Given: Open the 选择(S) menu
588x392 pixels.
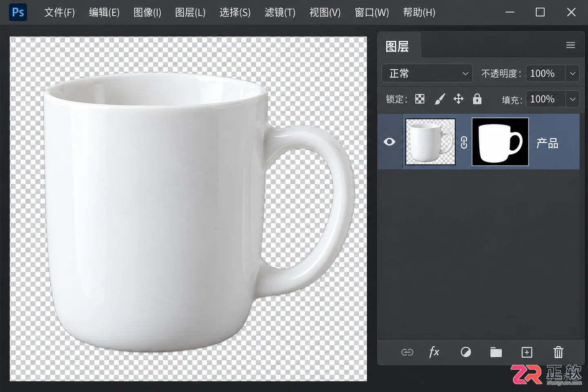Looking at the screenshot, I should (235, 13).
